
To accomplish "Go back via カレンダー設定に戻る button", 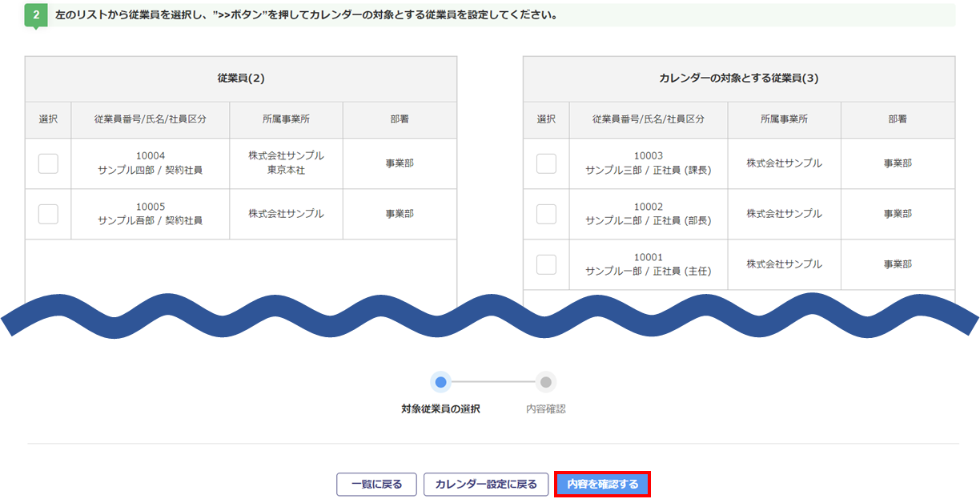I will [486, 485].
